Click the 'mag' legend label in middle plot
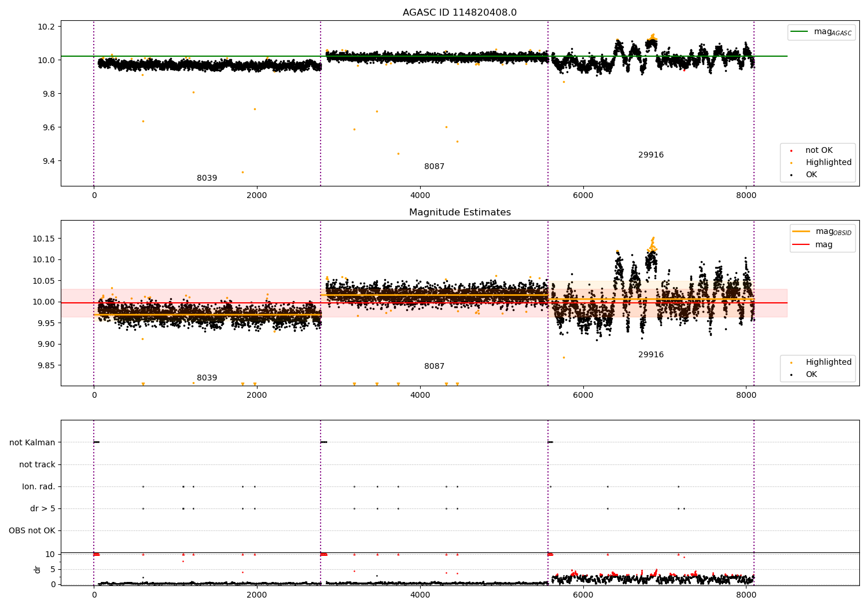Screen dimensions: 868x608 824,245
